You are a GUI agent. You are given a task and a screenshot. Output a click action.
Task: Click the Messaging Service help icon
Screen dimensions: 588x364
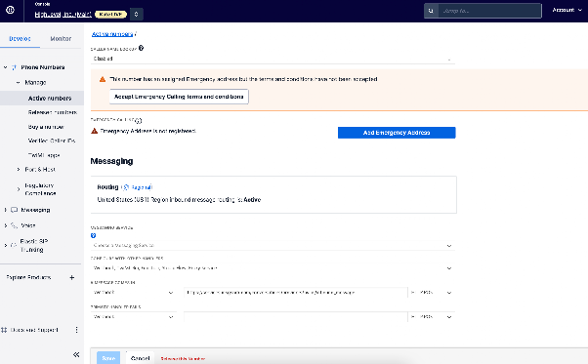(x=94, y=235)
